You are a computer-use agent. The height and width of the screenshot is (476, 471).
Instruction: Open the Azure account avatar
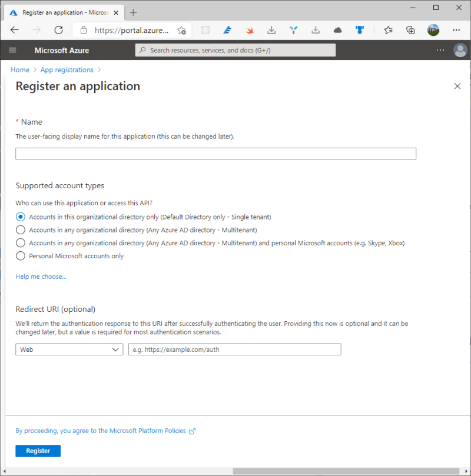coord(460,50)
